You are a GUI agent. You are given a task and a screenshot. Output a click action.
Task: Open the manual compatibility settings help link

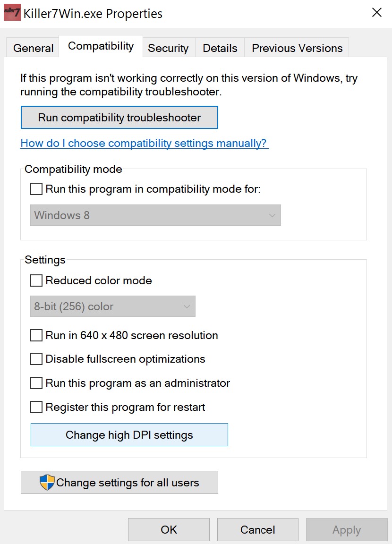click(x=145, y=143)
